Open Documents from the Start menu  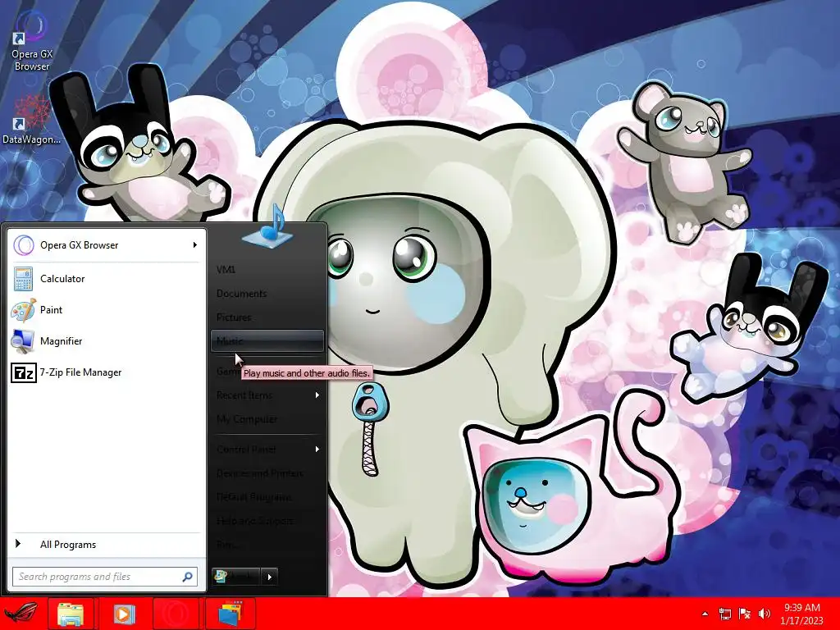coord(267,294)
